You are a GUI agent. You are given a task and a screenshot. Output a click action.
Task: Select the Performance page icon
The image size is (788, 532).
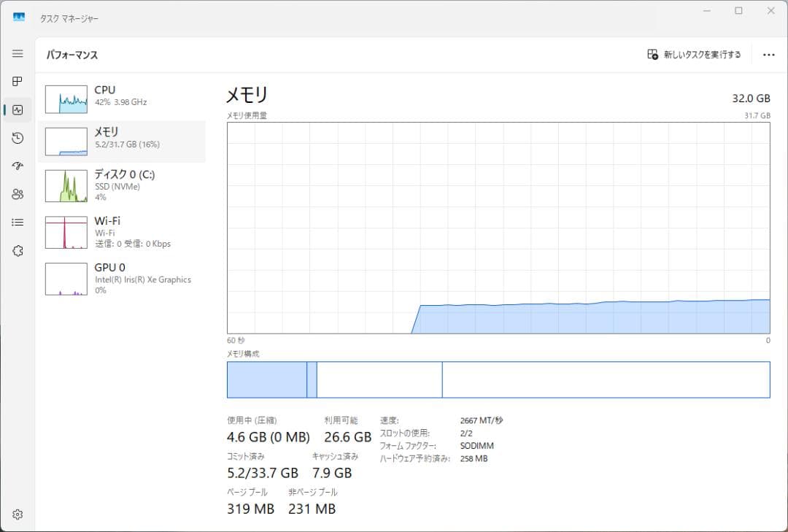point(18,109)
